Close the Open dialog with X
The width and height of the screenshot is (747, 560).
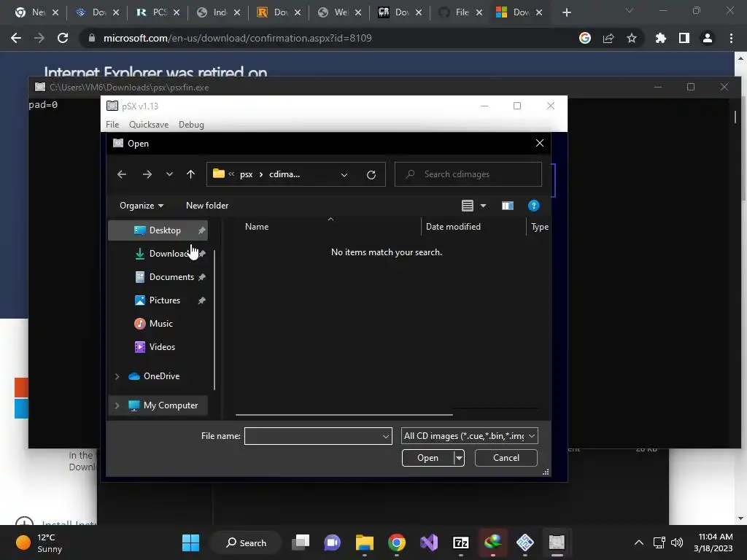pyautogui.click(x=540, y=144)
